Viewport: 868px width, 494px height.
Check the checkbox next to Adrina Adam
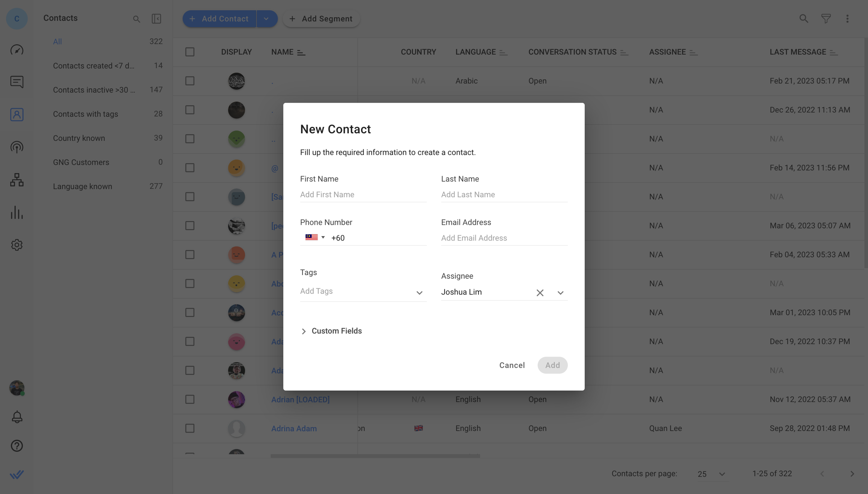point(189,428)
